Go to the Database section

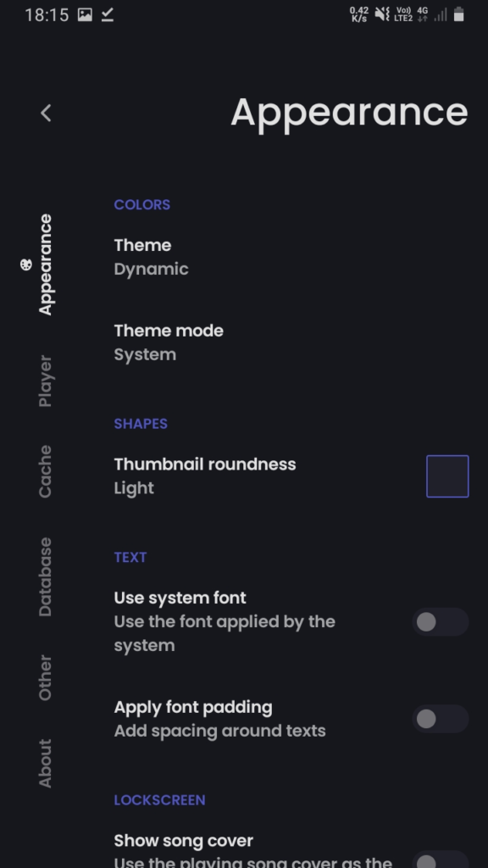[x=46, y=576]
